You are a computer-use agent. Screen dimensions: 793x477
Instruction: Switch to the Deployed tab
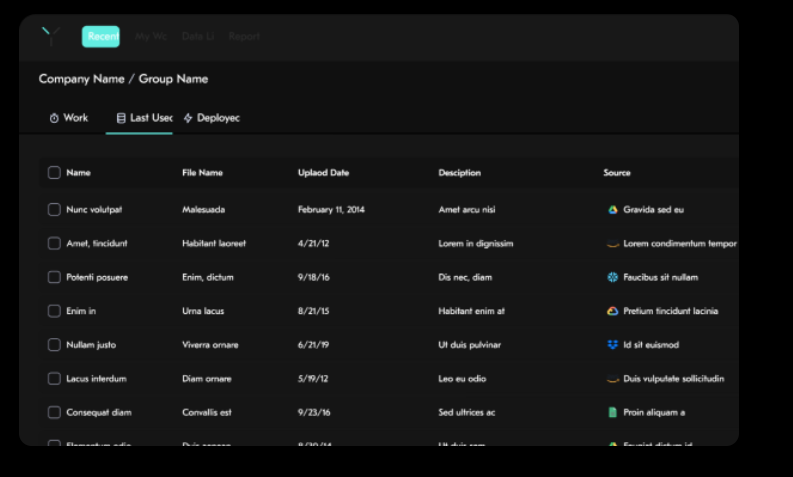click(x=211, y=118)
